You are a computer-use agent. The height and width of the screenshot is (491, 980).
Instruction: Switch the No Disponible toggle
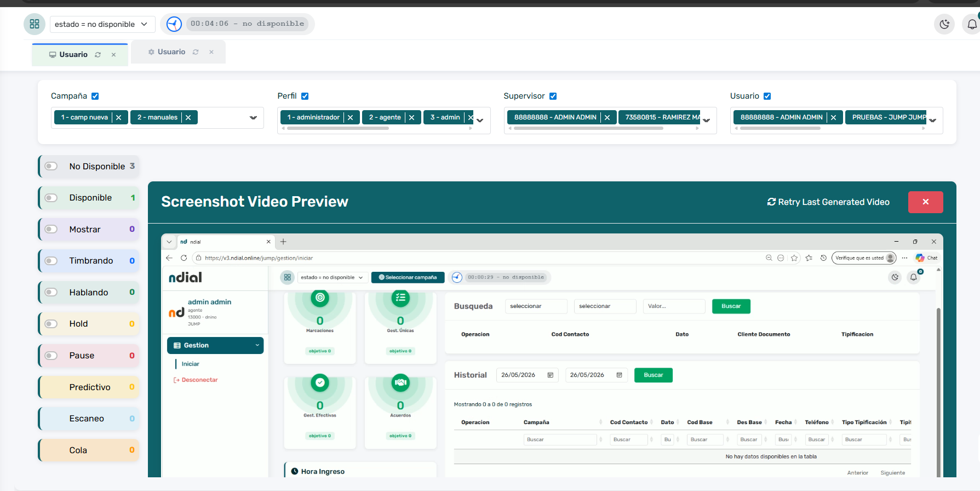51,167
